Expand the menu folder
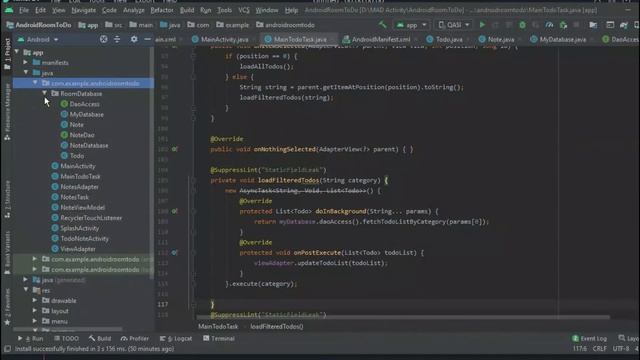Screen dimensions: 640x360 35,321
